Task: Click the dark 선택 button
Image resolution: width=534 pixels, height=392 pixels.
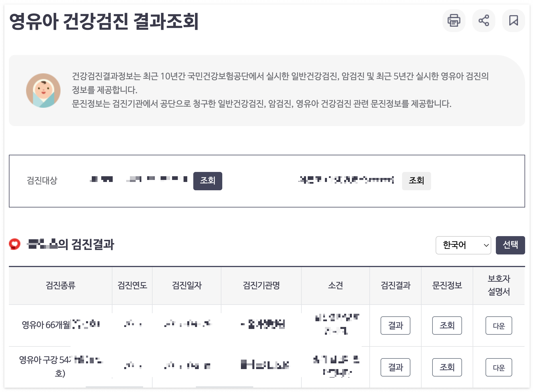Action: point(510,245)
